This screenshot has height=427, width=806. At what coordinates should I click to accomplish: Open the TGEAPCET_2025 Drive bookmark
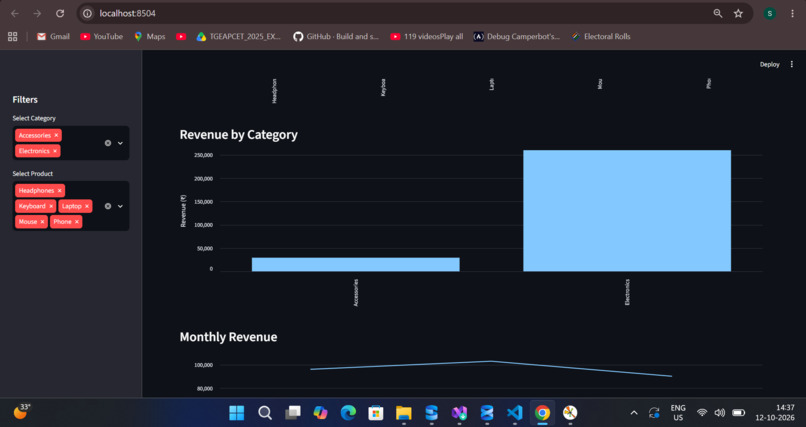[239, 36]
